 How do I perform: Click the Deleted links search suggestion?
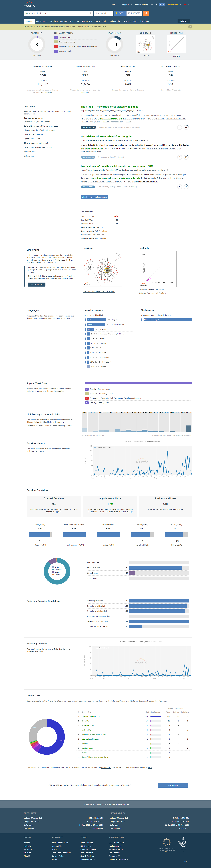point(29,156)
